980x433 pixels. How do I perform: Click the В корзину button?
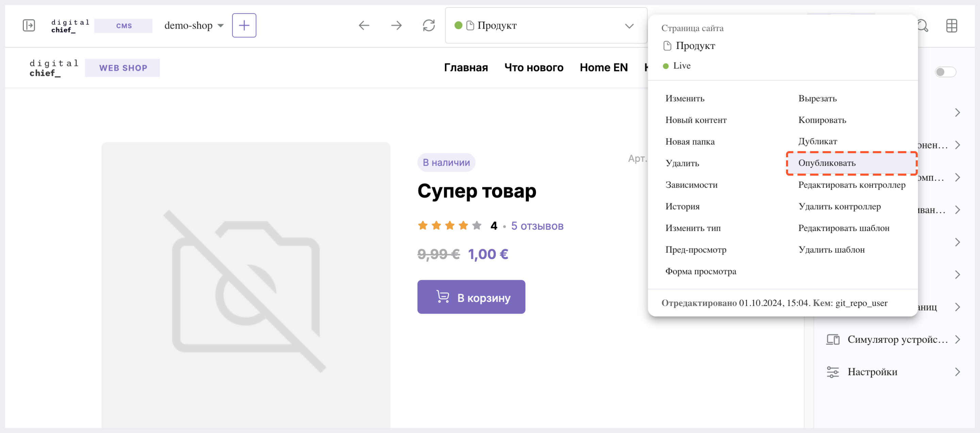coord(471,297)
